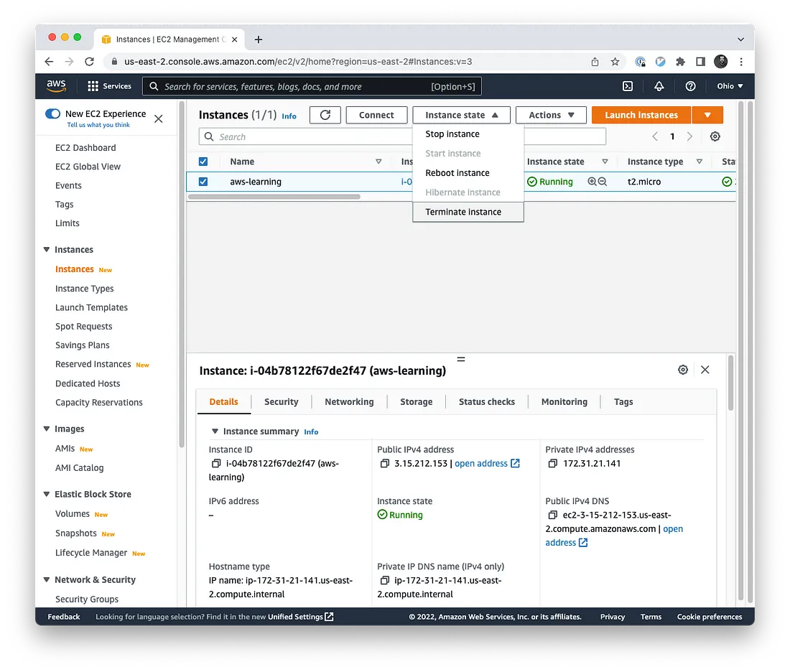Click the Connect button

376,115
